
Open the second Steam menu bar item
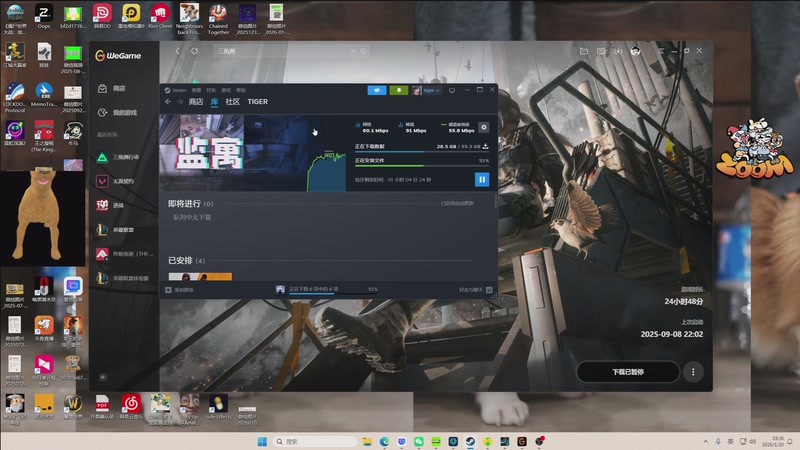click(x=196, y=90)
